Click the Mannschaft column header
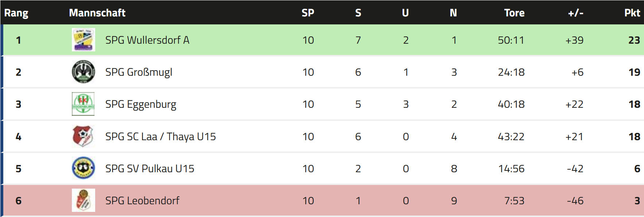The image size is (644, 217). [97, 13]
